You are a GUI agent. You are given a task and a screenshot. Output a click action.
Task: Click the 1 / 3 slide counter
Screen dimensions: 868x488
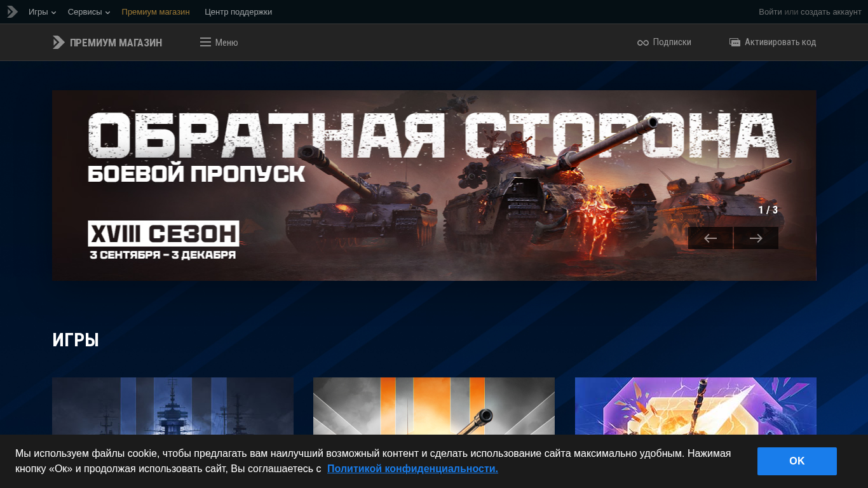pos(768,210)
